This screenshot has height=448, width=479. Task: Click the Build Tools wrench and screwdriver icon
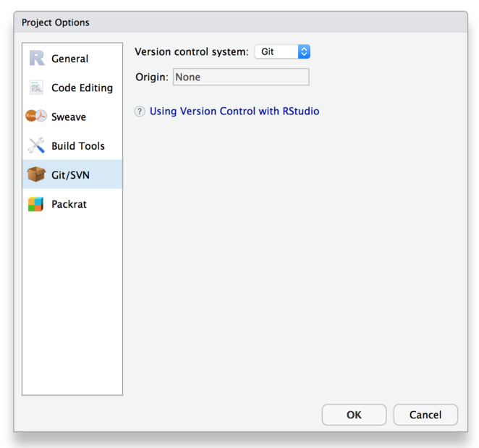[36, 145]
